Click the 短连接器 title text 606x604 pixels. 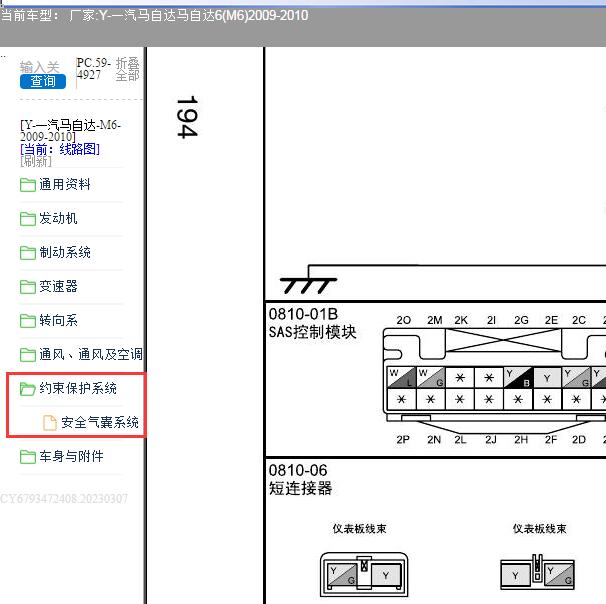[x=300, y=488]
